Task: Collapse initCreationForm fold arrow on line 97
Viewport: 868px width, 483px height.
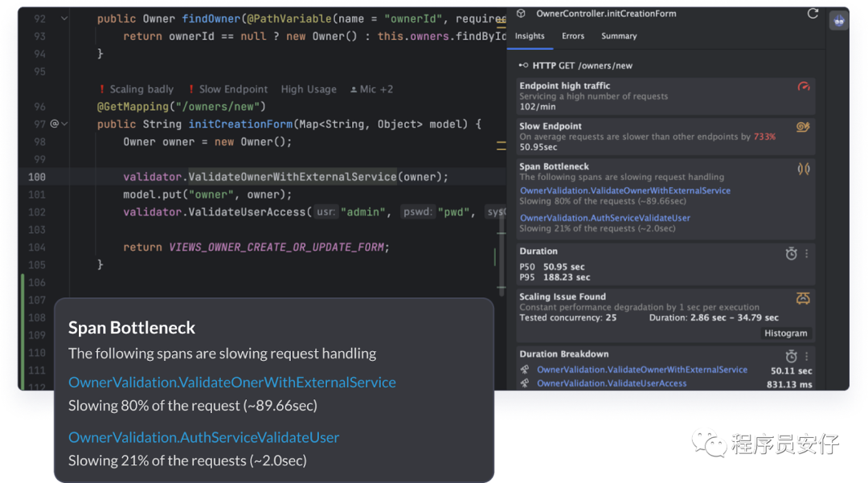Action: [x=64, y=124]
